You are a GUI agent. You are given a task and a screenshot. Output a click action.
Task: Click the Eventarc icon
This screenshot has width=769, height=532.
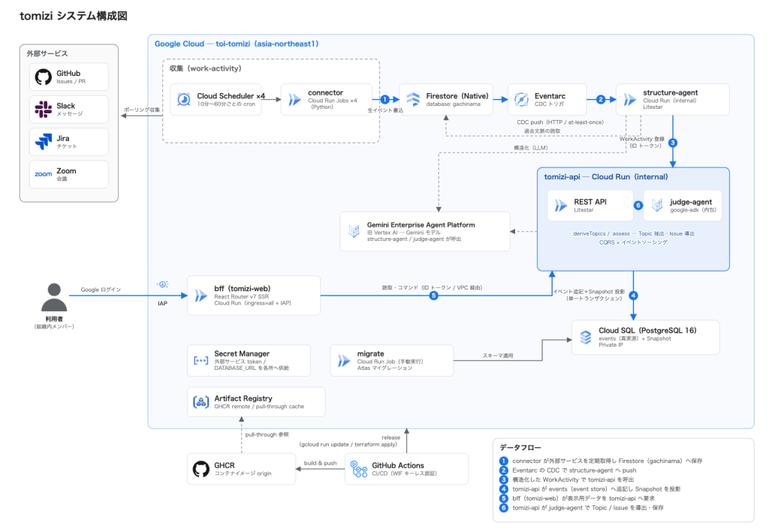521,100
